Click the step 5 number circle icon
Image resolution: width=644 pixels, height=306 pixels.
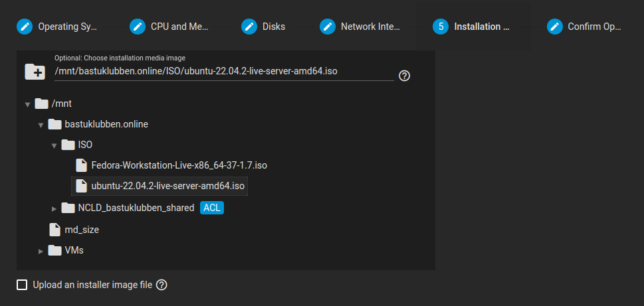coord(441,27)
